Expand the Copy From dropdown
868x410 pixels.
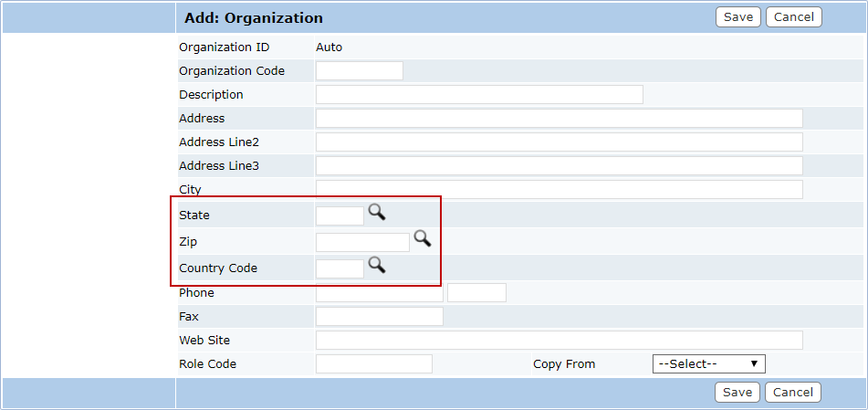(708, 364)
